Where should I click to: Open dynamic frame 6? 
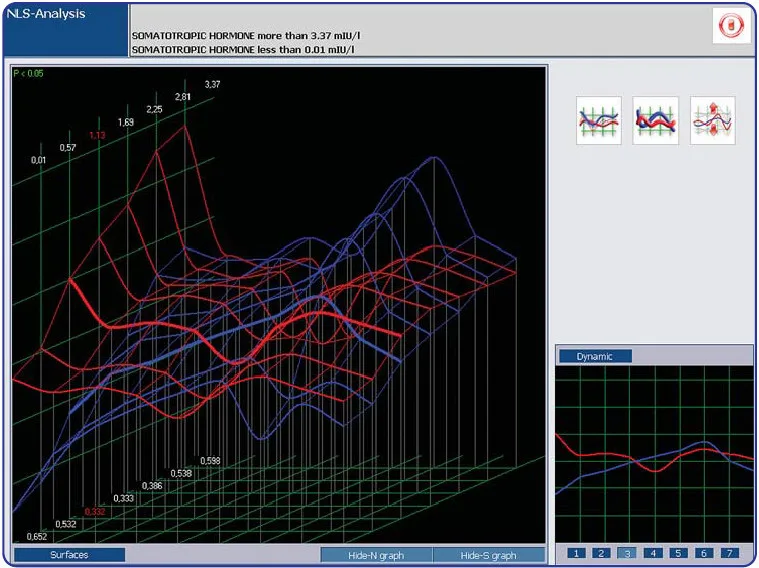pos(705,553)
